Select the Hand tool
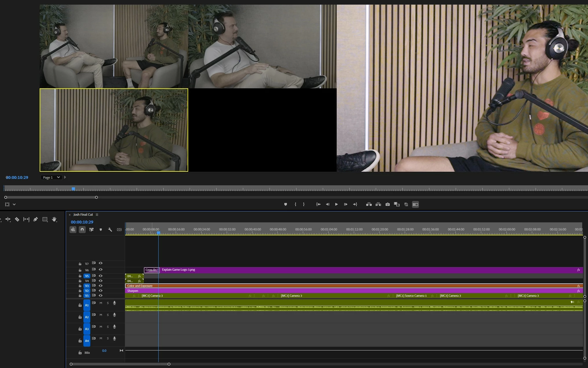 (54, 219)
